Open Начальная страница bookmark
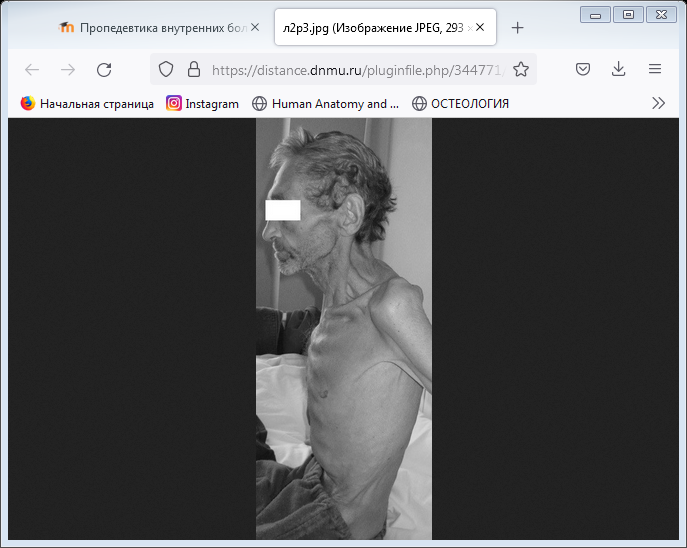687x548 pixels. click(x=87, y=103)
